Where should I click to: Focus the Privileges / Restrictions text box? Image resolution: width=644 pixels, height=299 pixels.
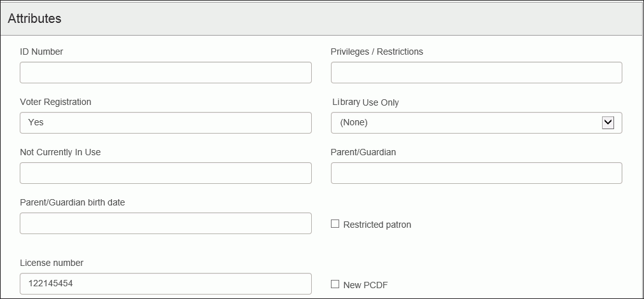pyautogui.click(x=476, y=73)
